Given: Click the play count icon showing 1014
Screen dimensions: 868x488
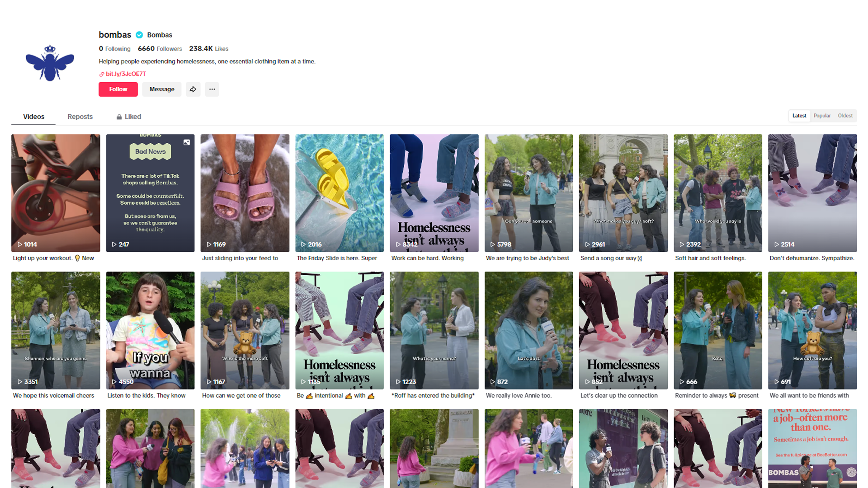Looking at the screenshot, I should coord(20,244).
